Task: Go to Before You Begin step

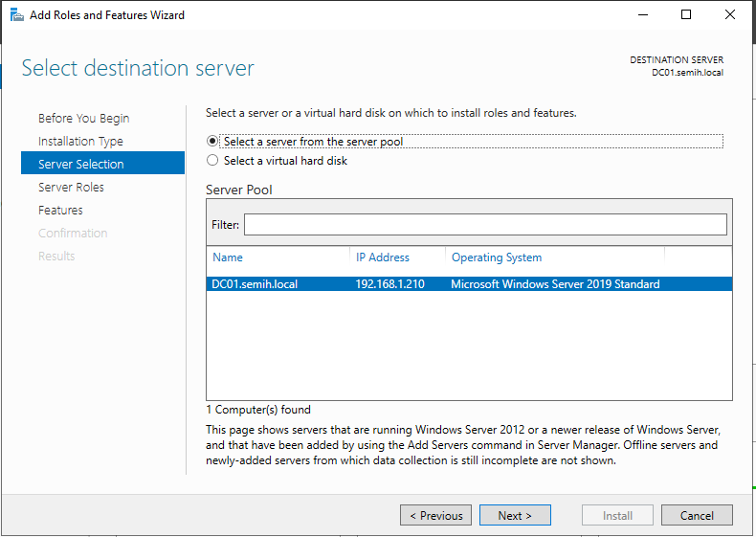Action: coord(84,119)
